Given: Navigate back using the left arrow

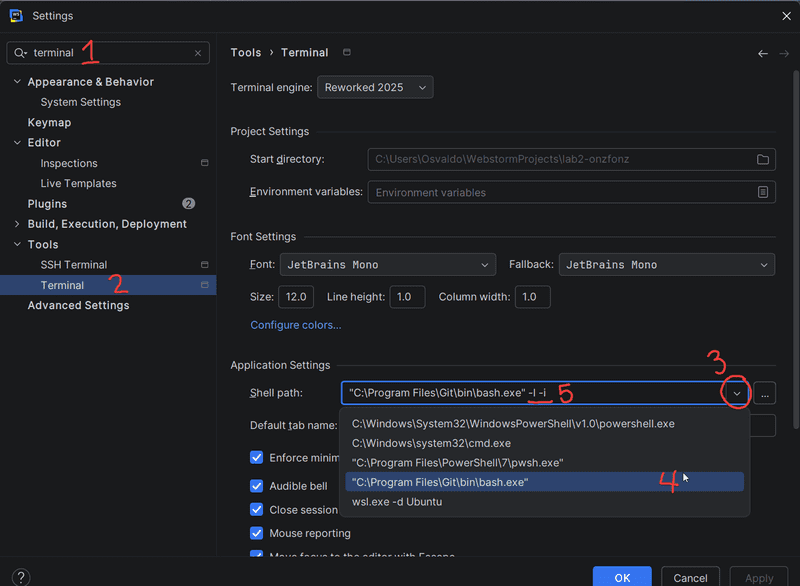Looking at the screenshot, I should [763, 53].
